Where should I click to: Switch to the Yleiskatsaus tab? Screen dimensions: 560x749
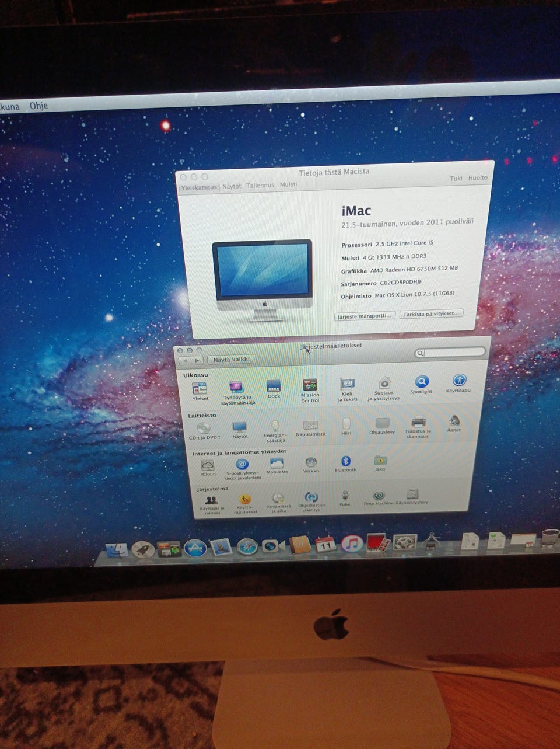tap(198, 187)
